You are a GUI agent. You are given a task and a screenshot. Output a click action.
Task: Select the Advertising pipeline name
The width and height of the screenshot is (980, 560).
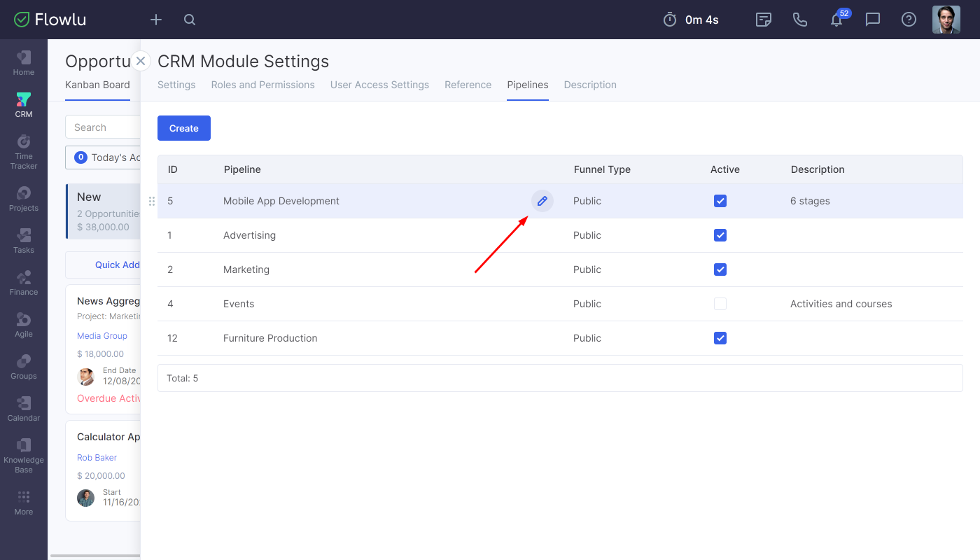click(x=249, y=235)
